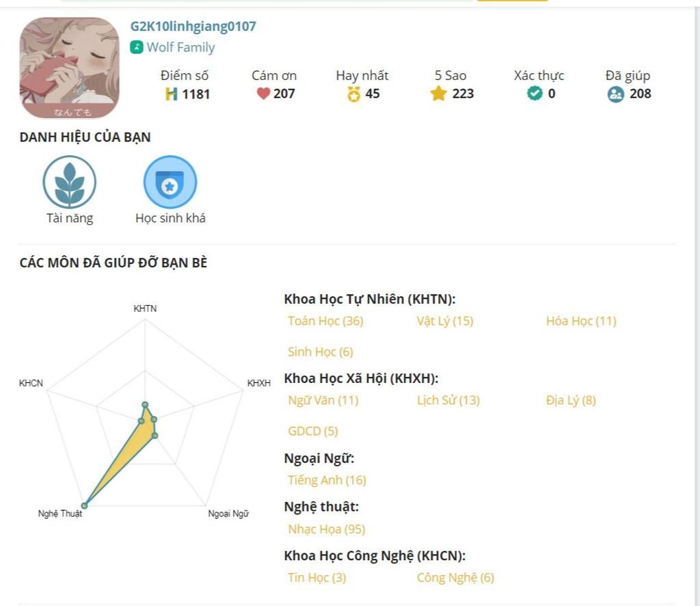Select the Công Nghệ (6) subject
This screenshot has height=606, width=700.
(455, 578)
